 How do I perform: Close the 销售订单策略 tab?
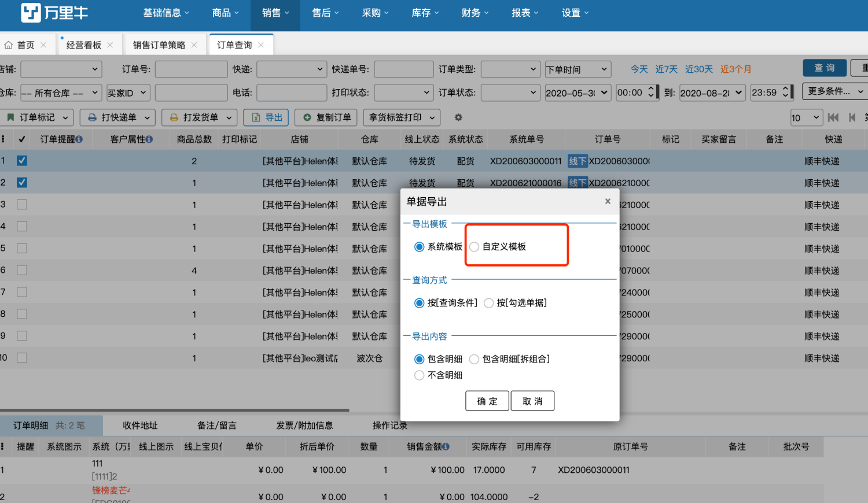pos(194,45)
